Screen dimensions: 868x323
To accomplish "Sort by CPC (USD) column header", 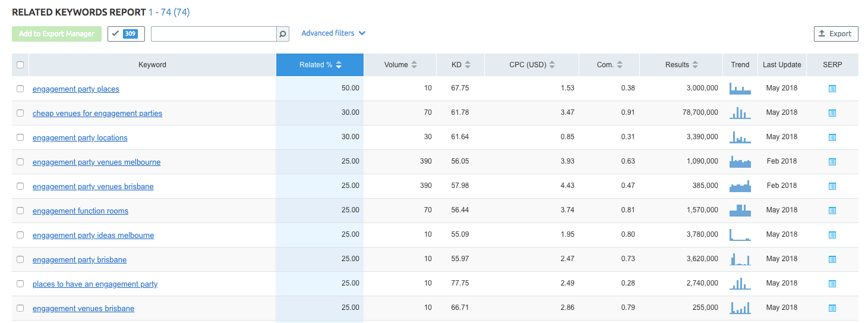I will pyautogui.click(x=532, y=65).
